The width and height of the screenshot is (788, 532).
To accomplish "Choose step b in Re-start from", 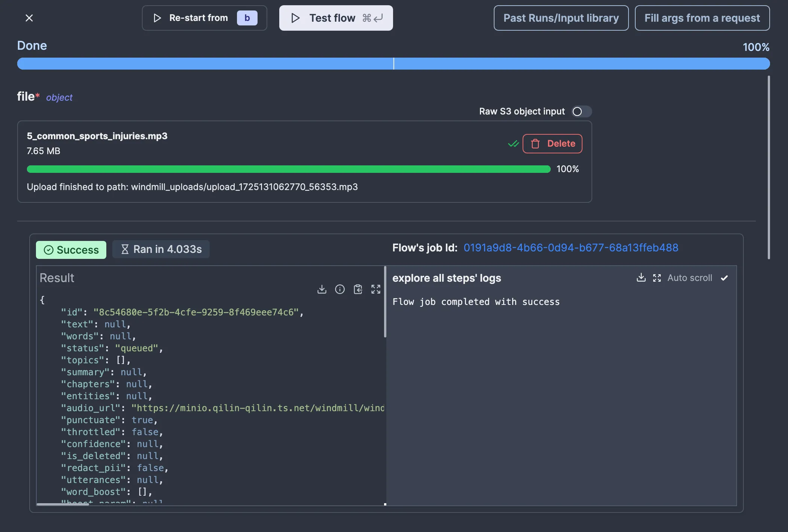I will 247,18.
